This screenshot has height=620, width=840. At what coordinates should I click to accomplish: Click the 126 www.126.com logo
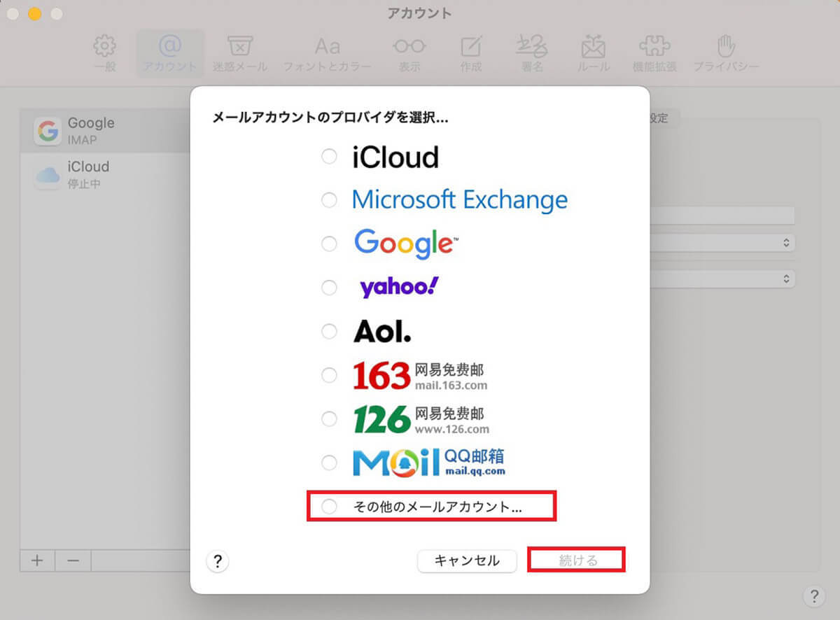[421, 418]
